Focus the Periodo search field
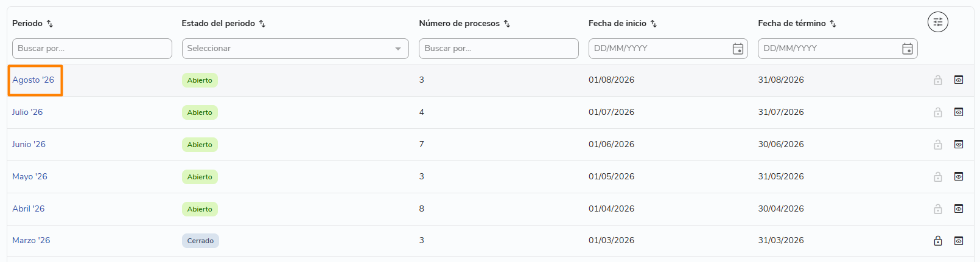 point(92,49)
